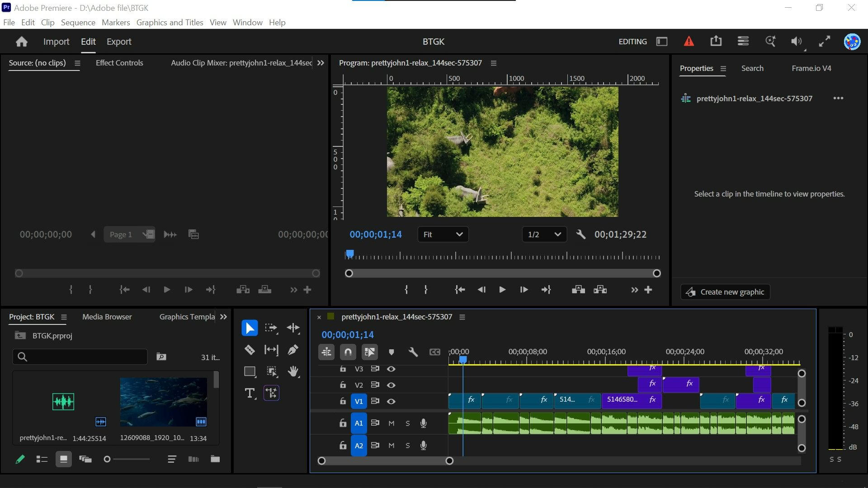868x488 pixels.
Task: Add marker in the timeline
Action: [x=392, y=352]
